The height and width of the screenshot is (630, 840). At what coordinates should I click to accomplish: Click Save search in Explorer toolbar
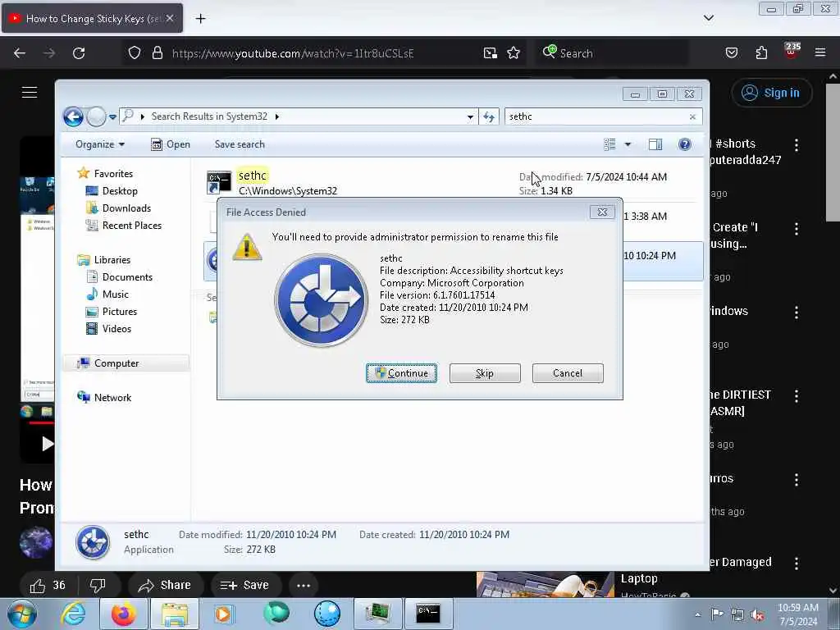pyautogui.click(x=240, y=144)
